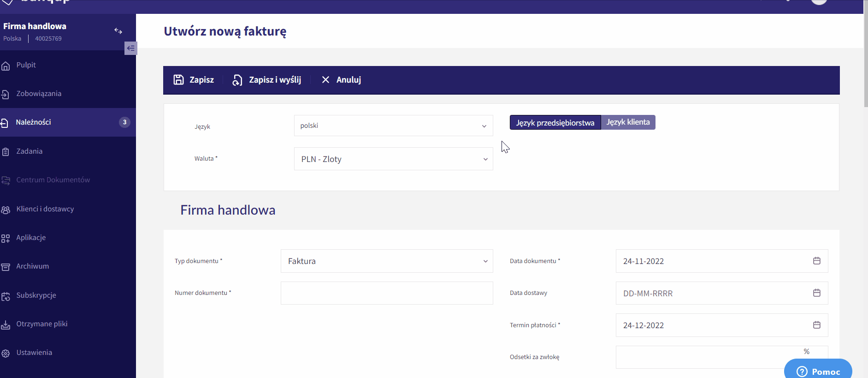868x378 pixels.
Task: Click the Firma handlowa company name header
Action: click(x=35, y=26)
